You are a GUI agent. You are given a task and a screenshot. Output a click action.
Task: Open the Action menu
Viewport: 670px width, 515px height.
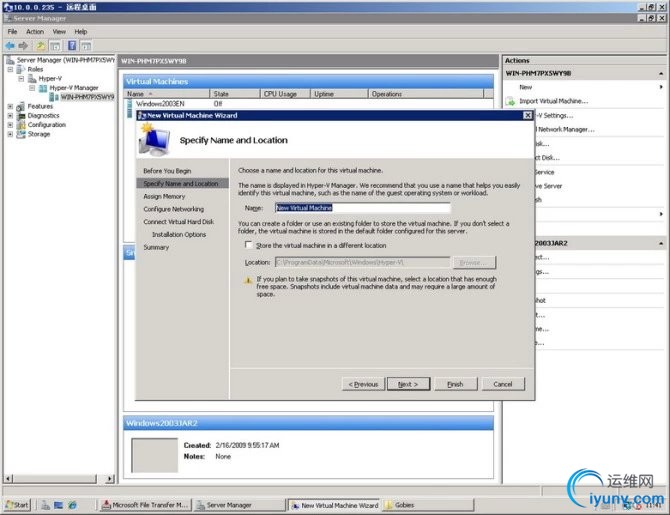(x=35, y=32)
